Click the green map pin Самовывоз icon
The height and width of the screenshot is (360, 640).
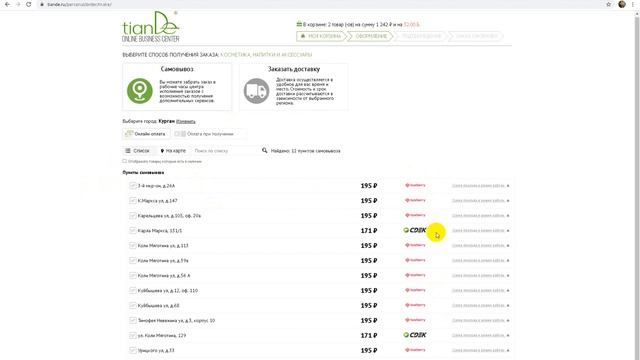[x=140, y=91]
